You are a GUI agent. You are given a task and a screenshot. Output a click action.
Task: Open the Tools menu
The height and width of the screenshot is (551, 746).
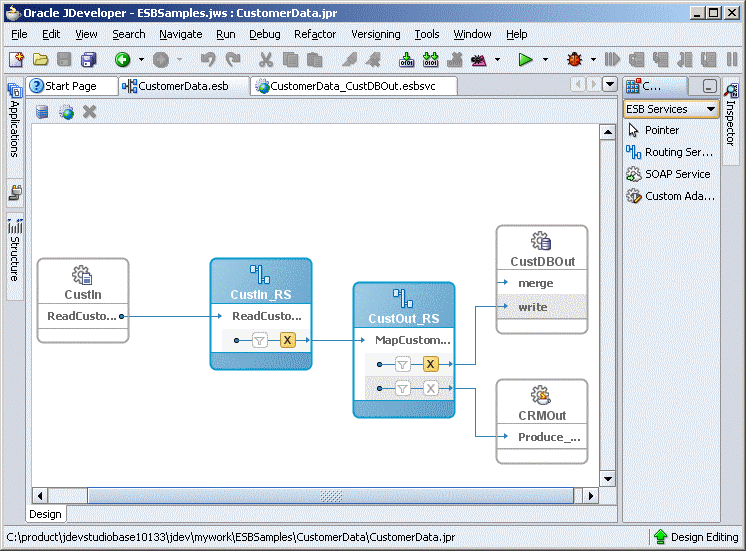427,34
